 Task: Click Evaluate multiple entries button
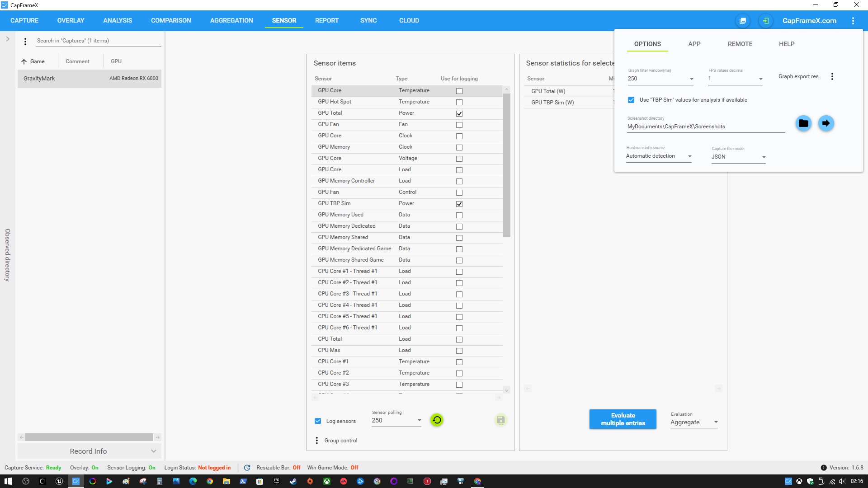click(623, 419)
